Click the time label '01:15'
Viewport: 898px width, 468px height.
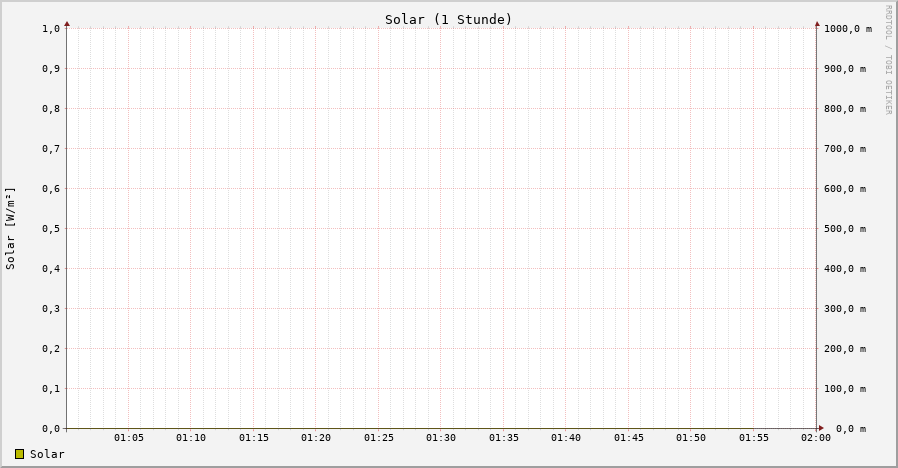click(254, 438)
